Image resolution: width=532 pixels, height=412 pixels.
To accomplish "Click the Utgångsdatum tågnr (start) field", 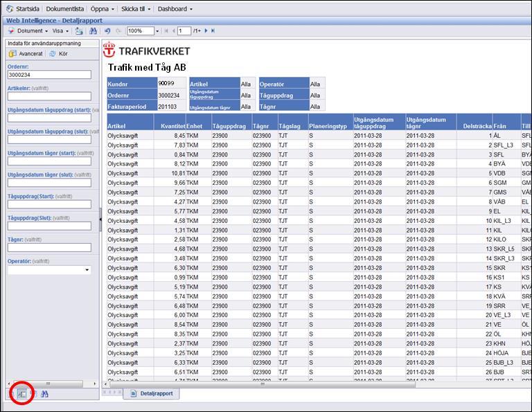I will click(x=50, y=161).
